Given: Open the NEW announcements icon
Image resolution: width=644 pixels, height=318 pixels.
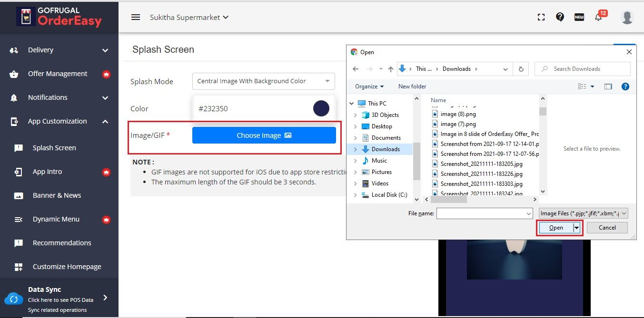Looking at the screenshot, I should [x=579, y=17].
